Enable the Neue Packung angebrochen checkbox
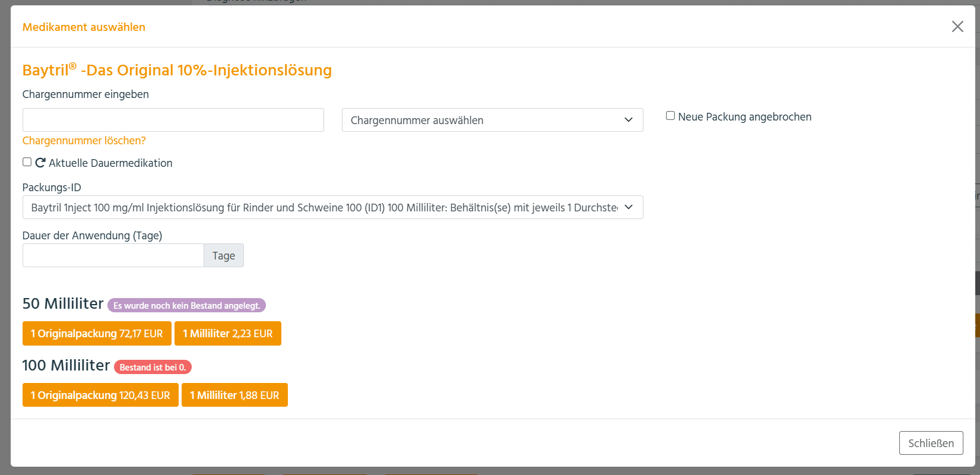The width and height of the screenshot is (980, 475). coord(670,116)
